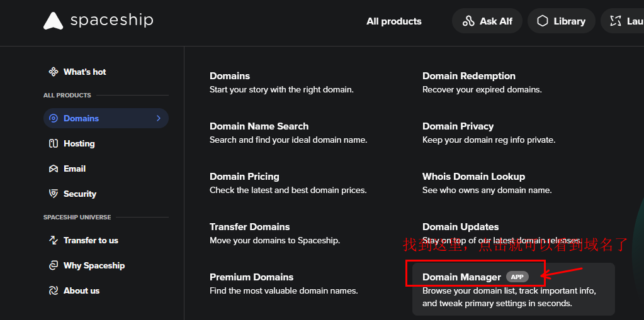The height and width of the screenshot is (320, 644).
Task: Click 'Start your story with the right domain.'
Action: [281, 89]
